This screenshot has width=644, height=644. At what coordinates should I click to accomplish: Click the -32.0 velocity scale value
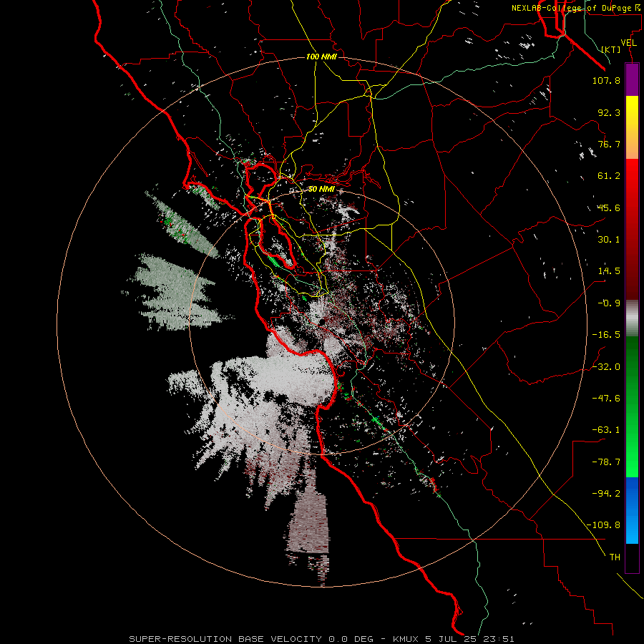[x=606, y=367]
